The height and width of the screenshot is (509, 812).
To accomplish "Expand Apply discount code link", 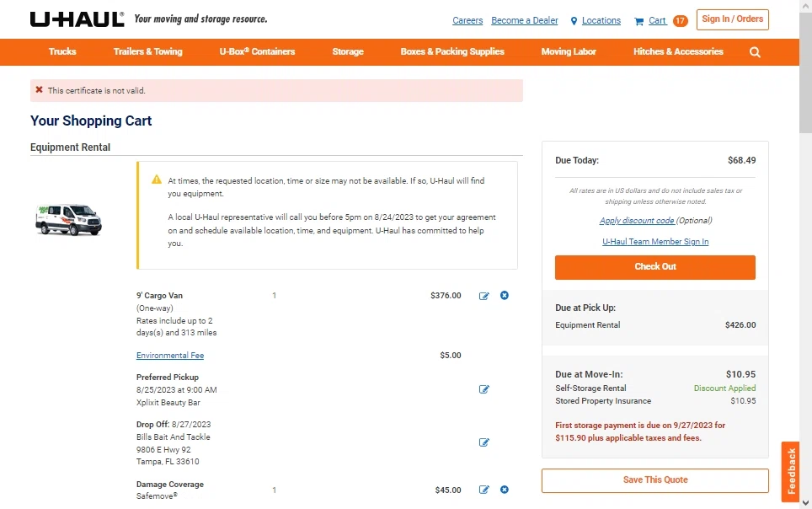I will point(637,221).
